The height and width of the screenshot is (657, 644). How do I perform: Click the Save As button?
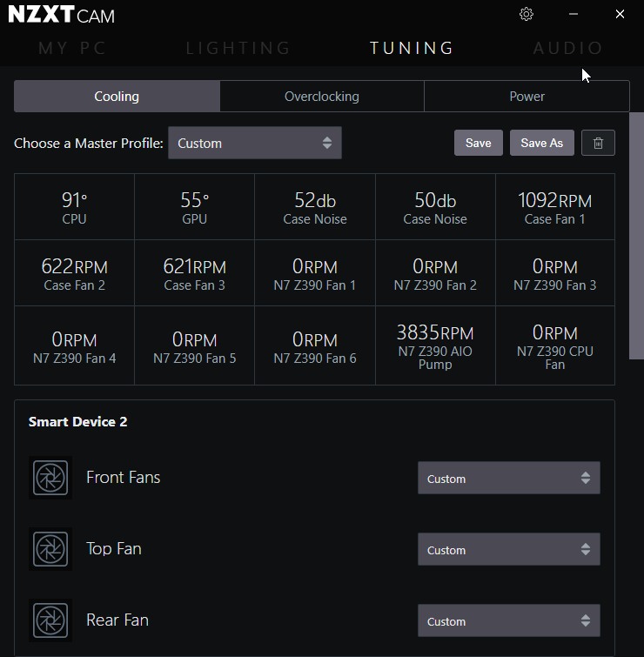point(542,143)
